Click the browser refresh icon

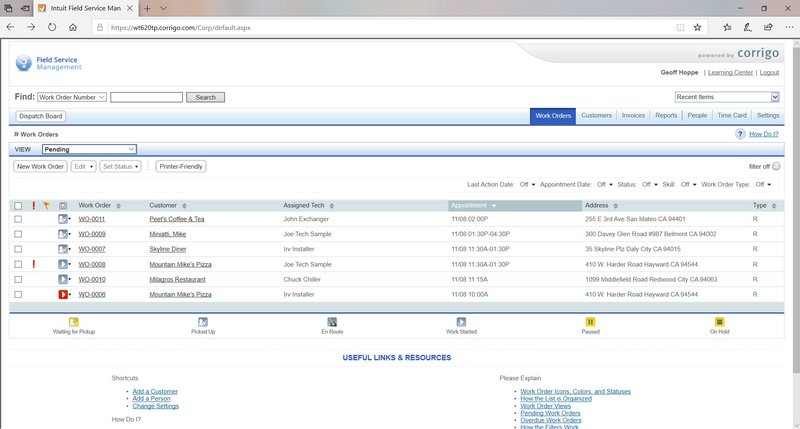pos(52,28)
